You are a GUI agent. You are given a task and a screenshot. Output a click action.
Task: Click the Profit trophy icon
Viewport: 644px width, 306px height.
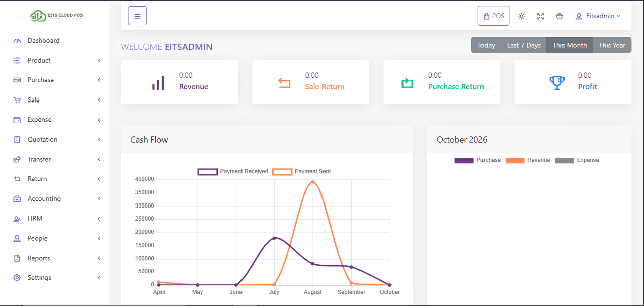coord(557,83)
